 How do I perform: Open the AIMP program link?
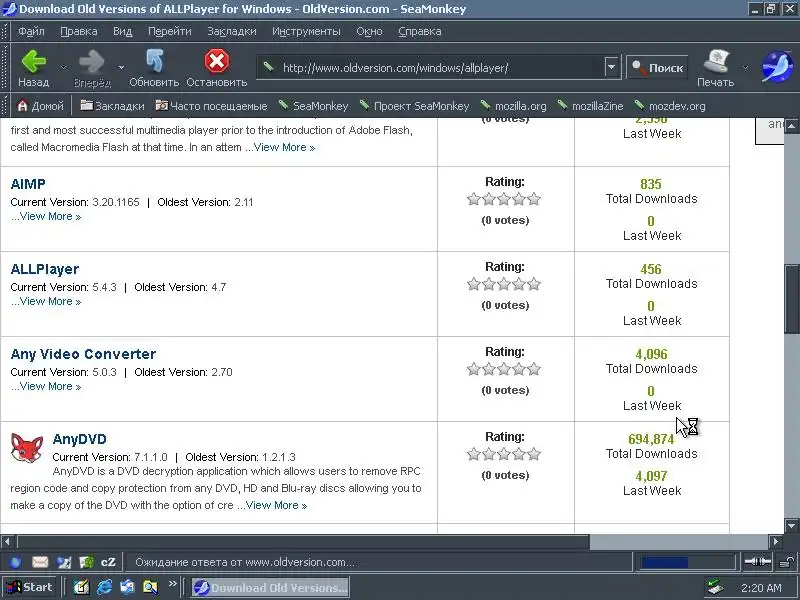pyautogui.click(x=28, y=184)
